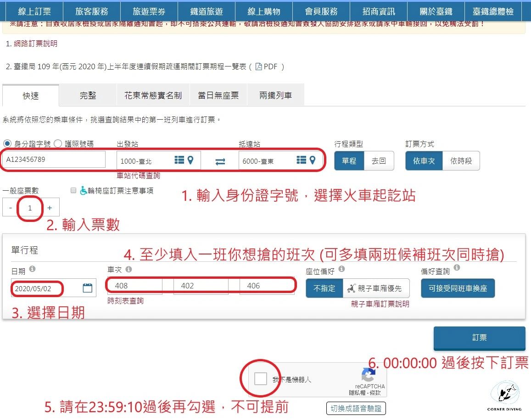Screen dimensions: 531x420
Task: Click the date field 2020/05/02
Action: [x=54, y=288]
